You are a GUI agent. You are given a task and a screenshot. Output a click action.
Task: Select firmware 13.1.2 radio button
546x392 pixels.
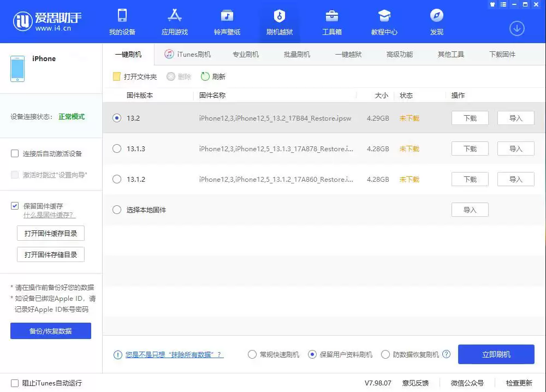[117, 179]
